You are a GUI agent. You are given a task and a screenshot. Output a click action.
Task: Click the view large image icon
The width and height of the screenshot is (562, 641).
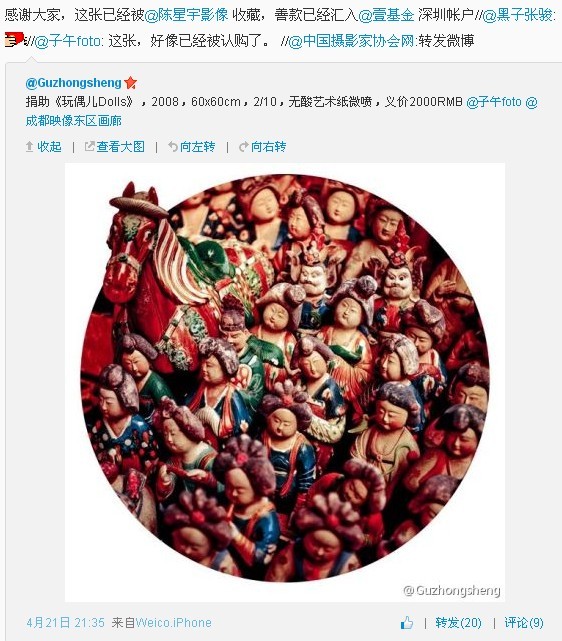[89, 146]
